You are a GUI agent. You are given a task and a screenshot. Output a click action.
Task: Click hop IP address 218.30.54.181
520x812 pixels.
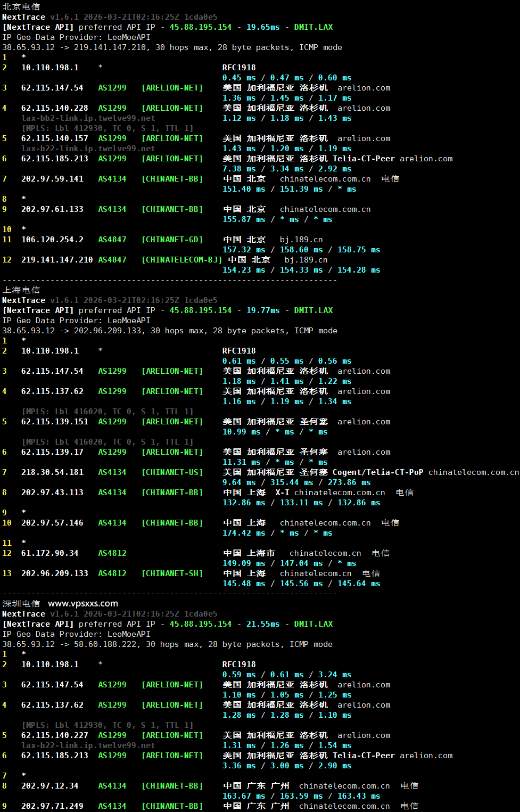click(x=52, y=472)
